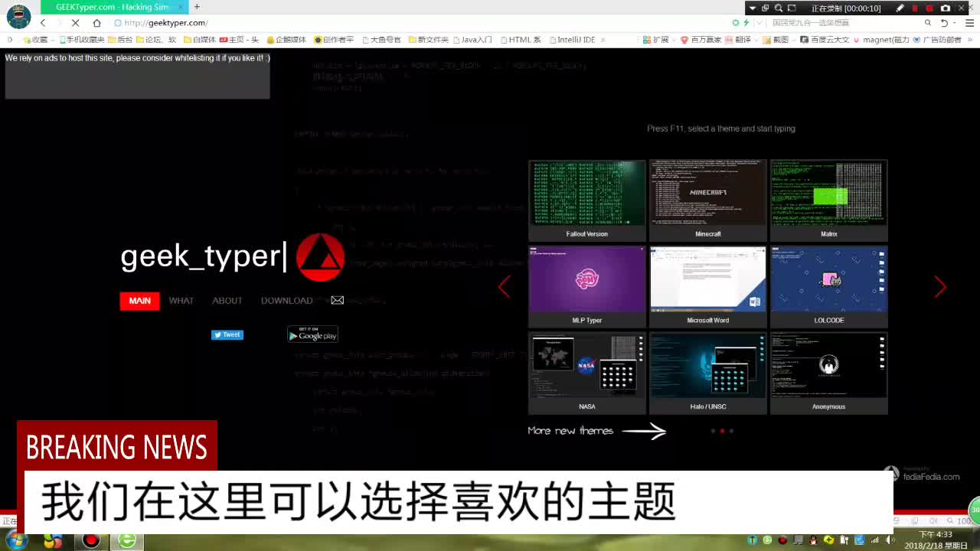
Task: Open the DOWNLOAD tab
Action: pyautogui.click(x=286, y=301)
